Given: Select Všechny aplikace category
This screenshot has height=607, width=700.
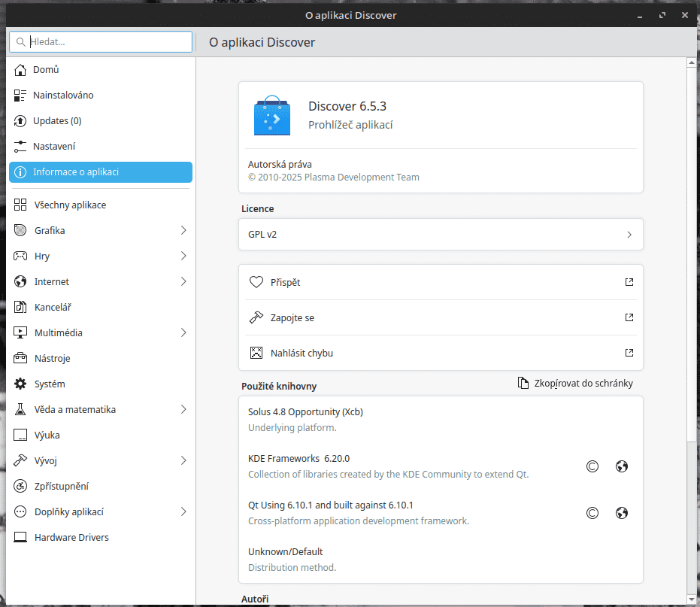Looking at the screenshot, I should [101, 205].
